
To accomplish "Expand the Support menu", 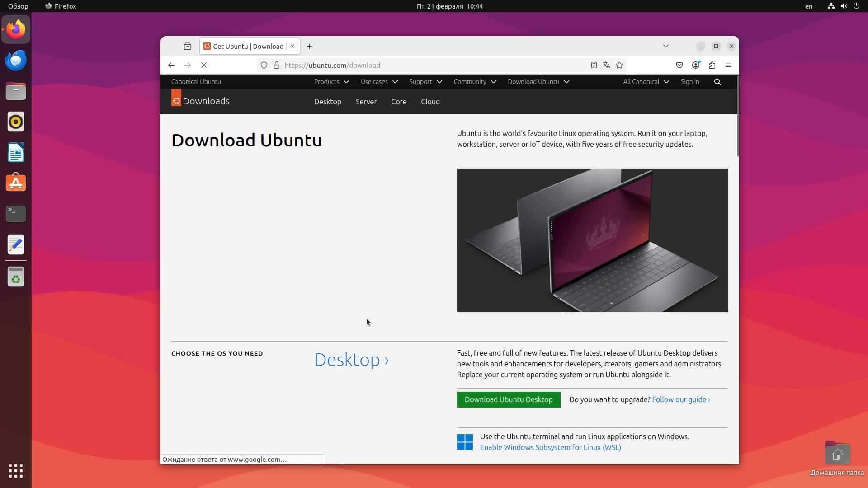I will pos(425,82).
